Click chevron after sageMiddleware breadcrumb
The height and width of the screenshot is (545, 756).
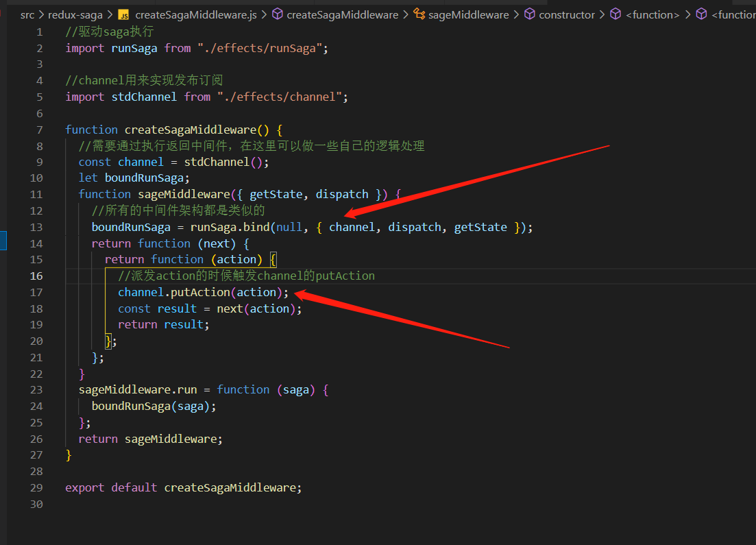coord(516,15)
